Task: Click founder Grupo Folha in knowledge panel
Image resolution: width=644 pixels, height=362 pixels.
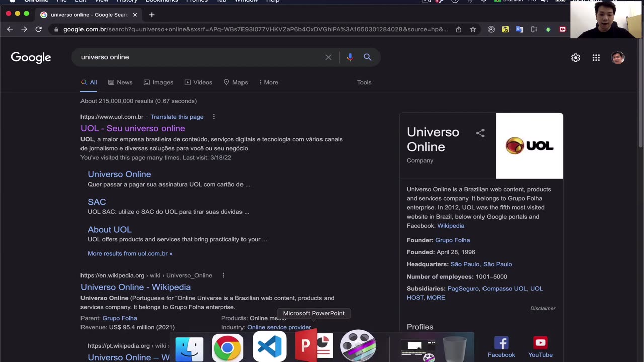Action: pos(452,240)
